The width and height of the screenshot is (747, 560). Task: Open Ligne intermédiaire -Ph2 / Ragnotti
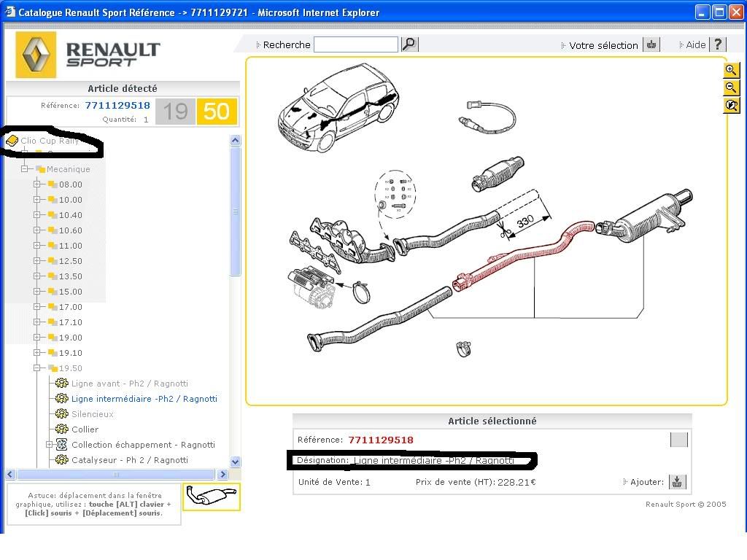click(x=144, y=399)
